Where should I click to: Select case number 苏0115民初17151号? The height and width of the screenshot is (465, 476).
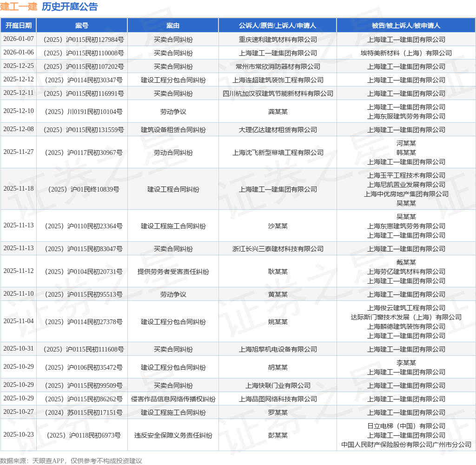coord(84,412)
